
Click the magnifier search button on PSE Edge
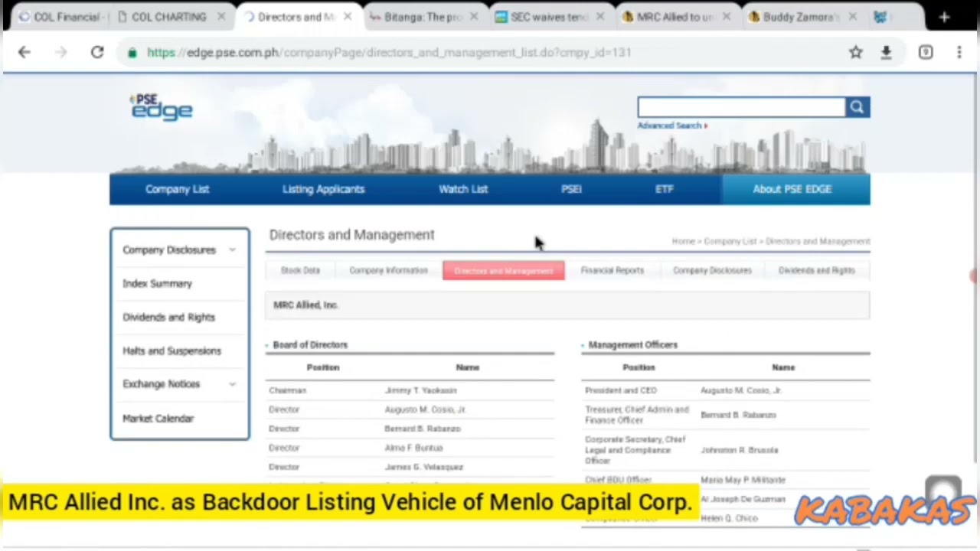[857, 107]
